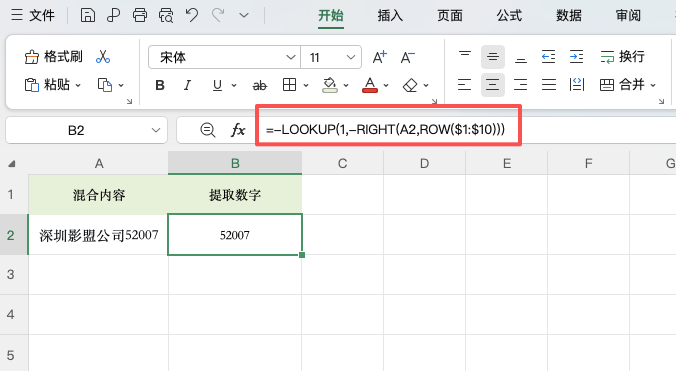Set Align Left horizontal alignment
This screenshot has height=371, width=676.
464,85
